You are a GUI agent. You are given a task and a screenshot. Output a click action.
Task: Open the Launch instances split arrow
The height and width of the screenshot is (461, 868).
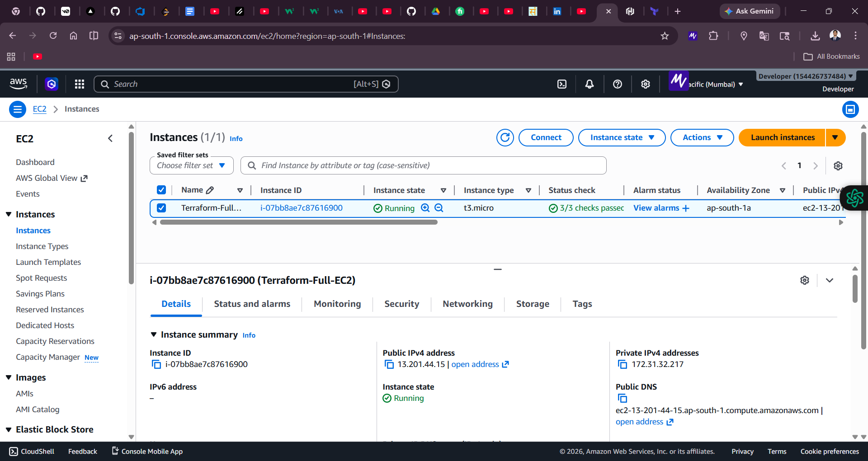point(835,137)
